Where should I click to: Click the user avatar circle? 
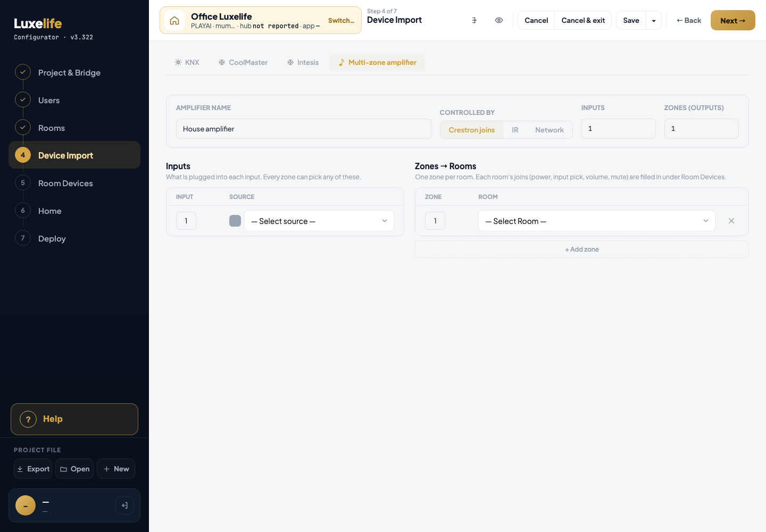click(x=26, y=505)
